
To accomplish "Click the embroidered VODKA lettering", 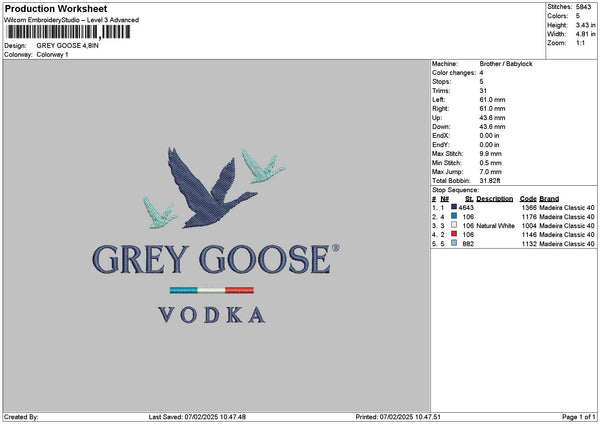I will [212, 315].
